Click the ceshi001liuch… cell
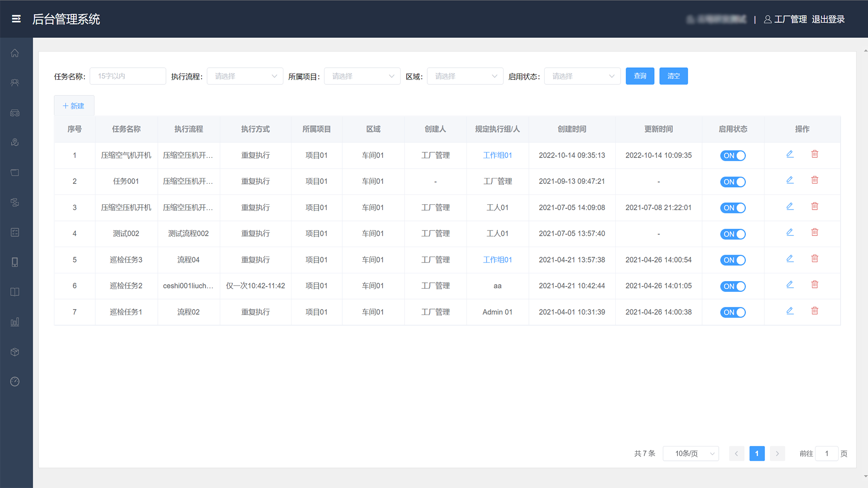868x488 pixels. pos(188,286)
